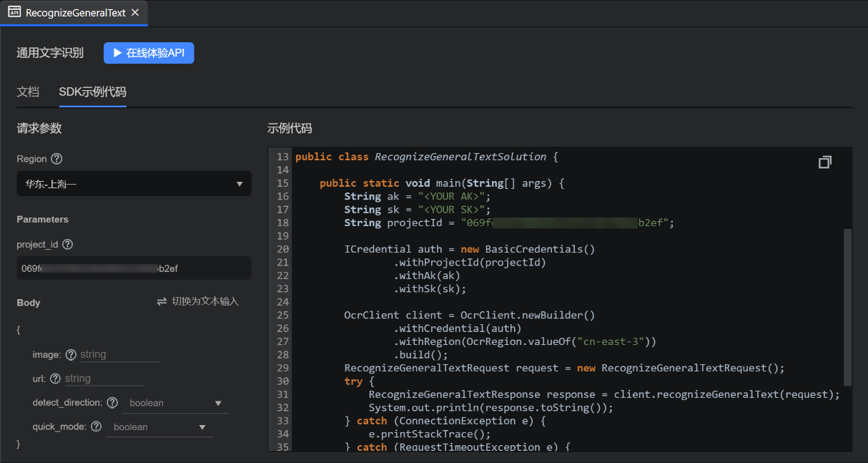Click the project_id input field
Screen dimensions: 868x463
coord(134,268)
